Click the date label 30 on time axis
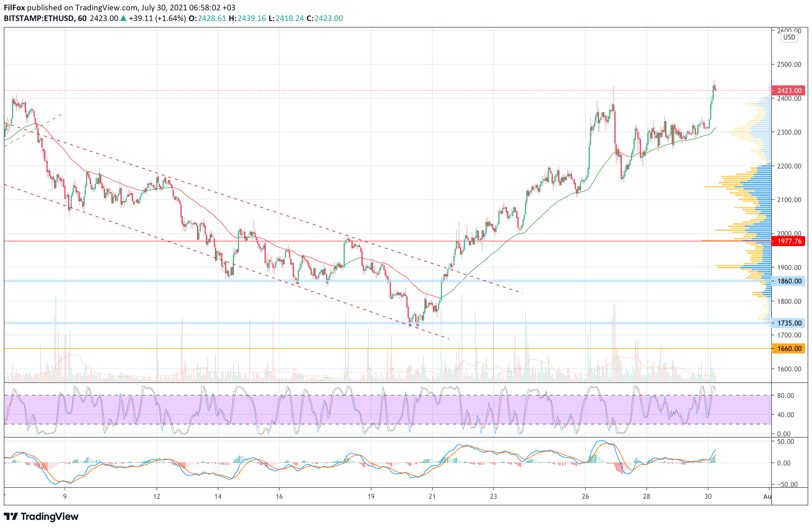The image size is (812, 528). pos(708,496)
